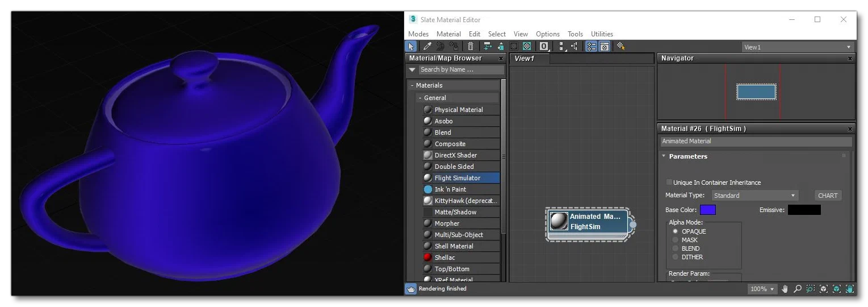Select the DITHER alpha mode

pos(675,257)
